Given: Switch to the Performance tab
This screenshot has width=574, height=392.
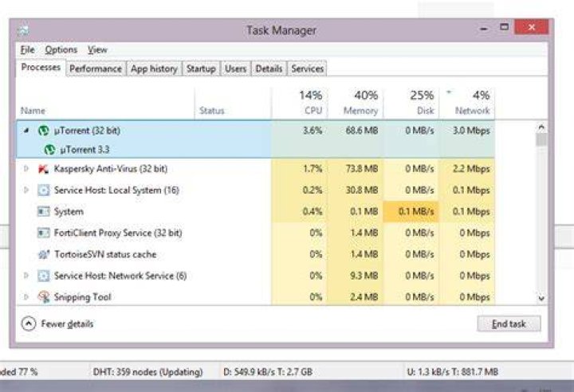Looking at the screenshot, I should point(96,69).
